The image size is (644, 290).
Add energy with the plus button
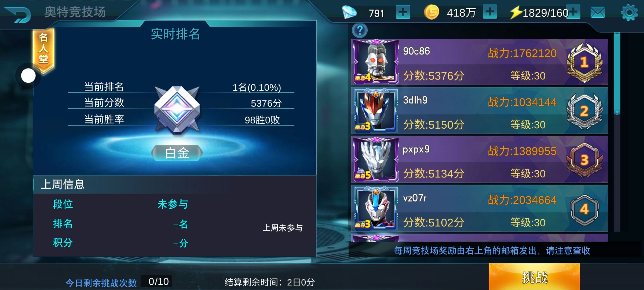[574, 12]
